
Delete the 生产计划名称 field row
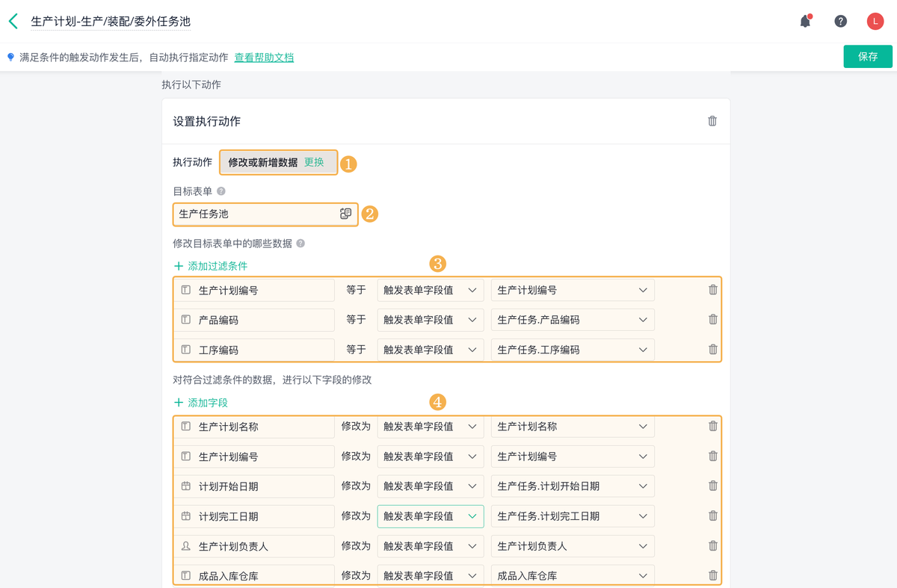click(x=712, y=427)
